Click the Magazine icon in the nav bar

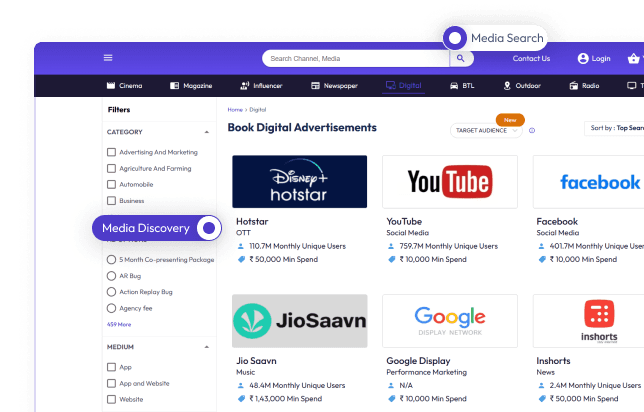pos(175,85)
